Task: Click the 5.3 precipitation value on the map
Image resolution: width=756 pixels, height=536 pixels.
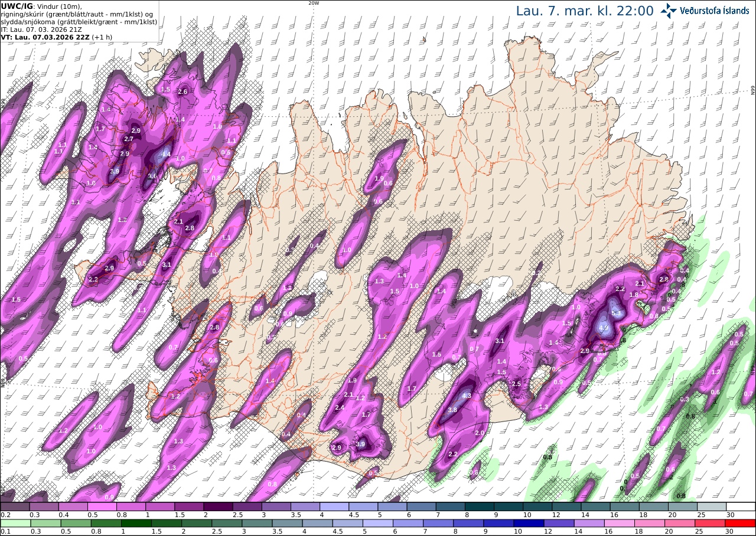Action: pos(617,313)
